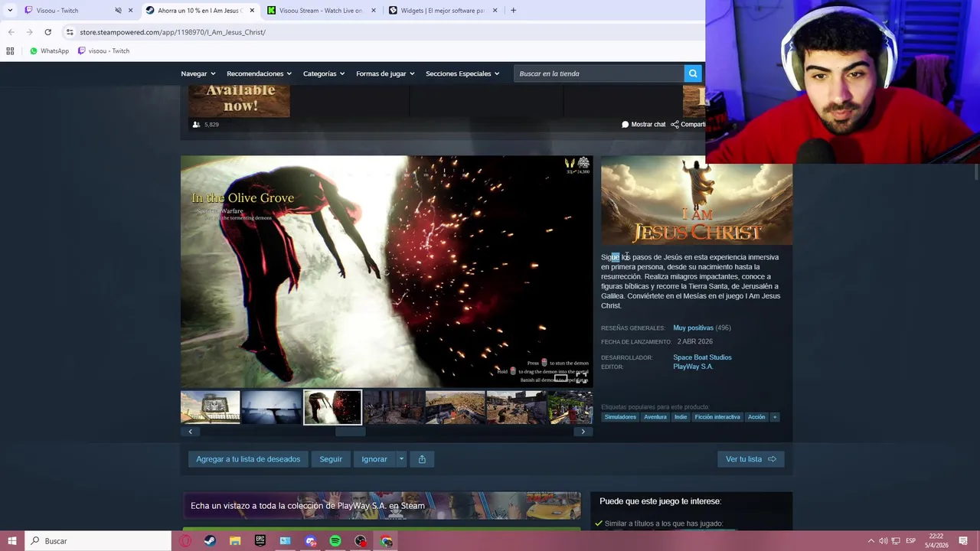Viewport: 980px width, 551px height.
Task: Open Spotify from the taskbar
Action: point(335,541)
